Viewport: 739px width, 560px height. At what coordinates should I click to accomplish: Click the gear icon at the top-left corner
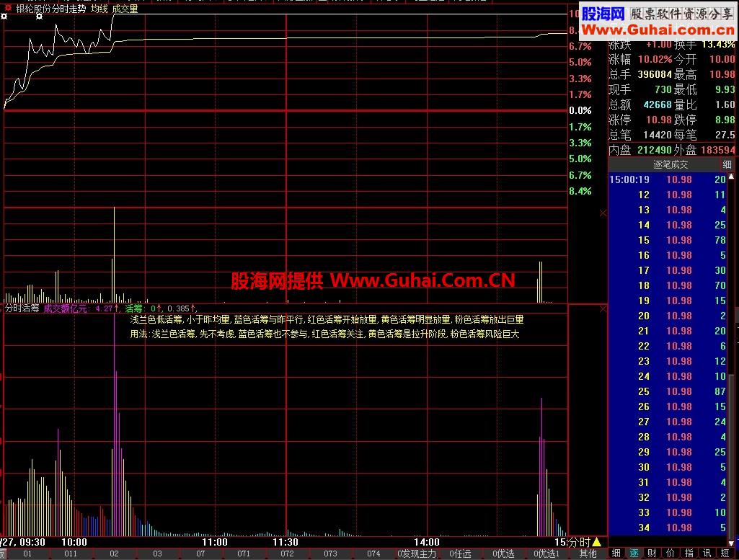pyautogui.click(x=4, y=17)
